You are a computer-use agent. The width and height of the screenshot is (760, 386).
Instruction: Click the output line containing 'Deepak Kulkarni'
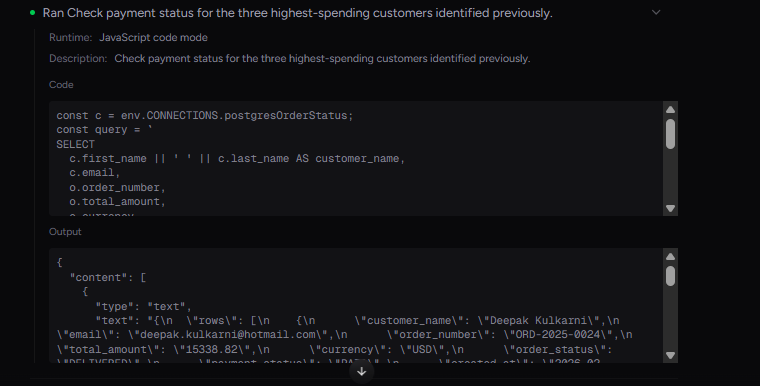(x=357, y=321)
